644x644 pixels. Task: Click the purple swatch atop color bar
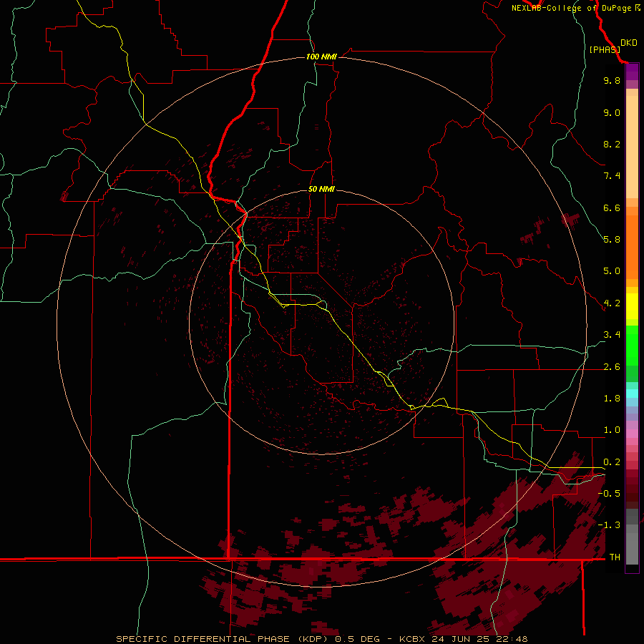pos(632,72)
